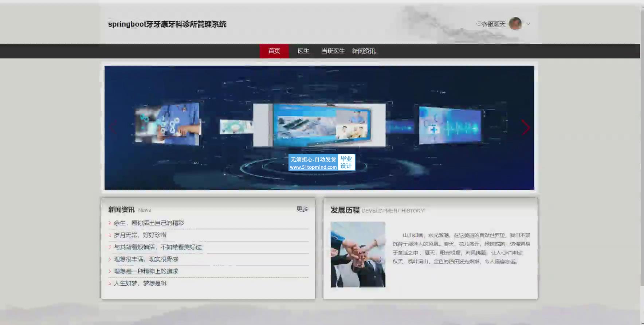Open news article 理想很丰满，现实很骨感
This screenshot has height=325, width=644.
146,259
